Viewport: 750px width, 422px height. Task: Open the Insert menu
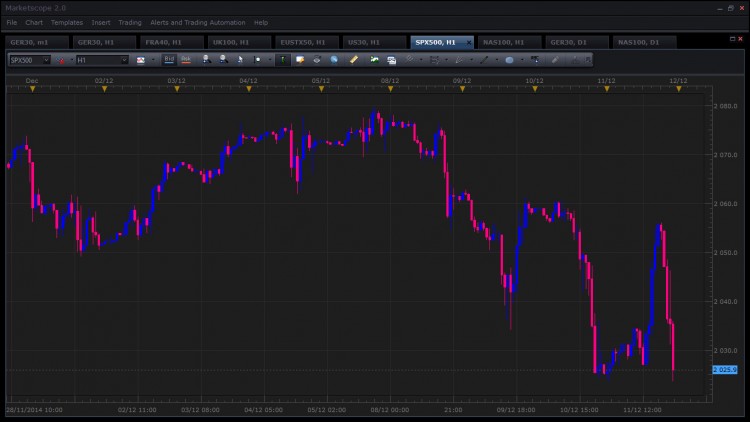tap(101, 22)
